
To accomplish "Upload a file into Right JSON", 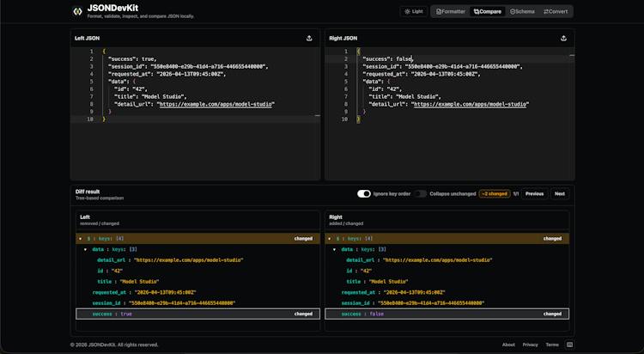I will [x=563, y=39].
